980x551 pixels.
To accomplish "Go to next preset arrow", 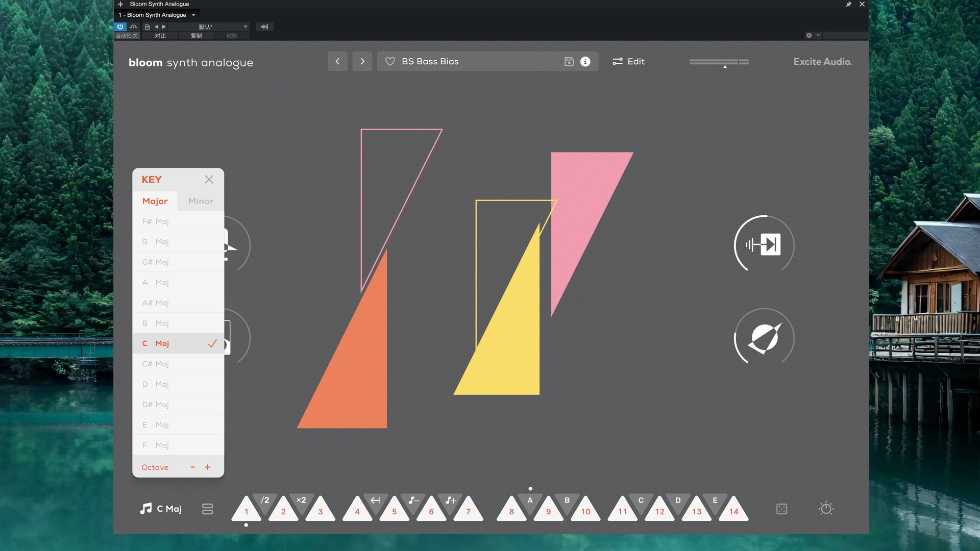I will click(362, 61).
